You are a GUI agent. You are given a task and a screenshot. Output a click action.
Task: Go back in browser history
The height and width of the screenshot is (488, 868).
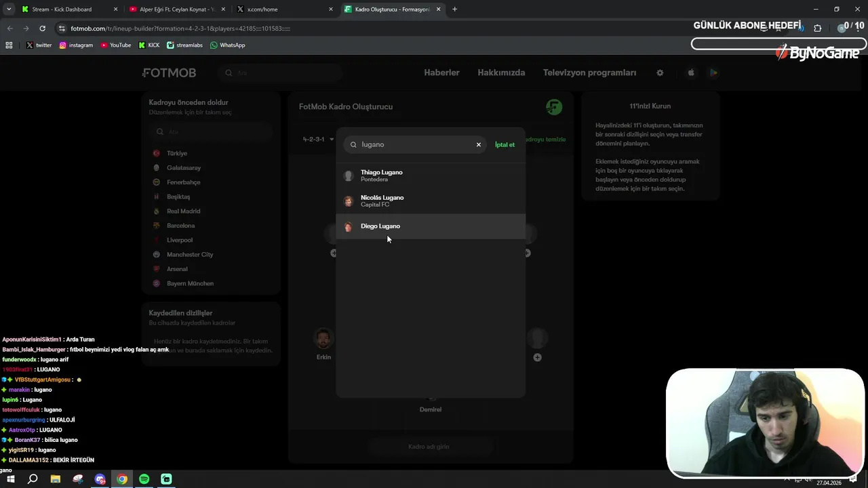pyautogui.click(x=9, y=28)
